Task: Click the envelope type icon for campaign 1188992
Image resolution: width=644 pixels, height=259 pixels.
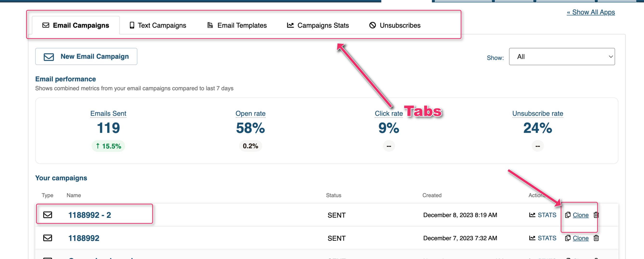Action: tap(47, 238)
